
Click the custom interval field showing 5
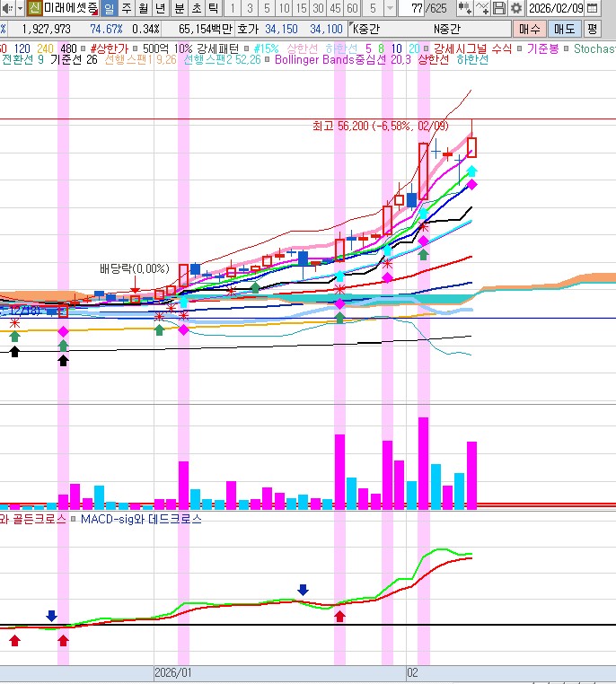[x=373, y=8]
